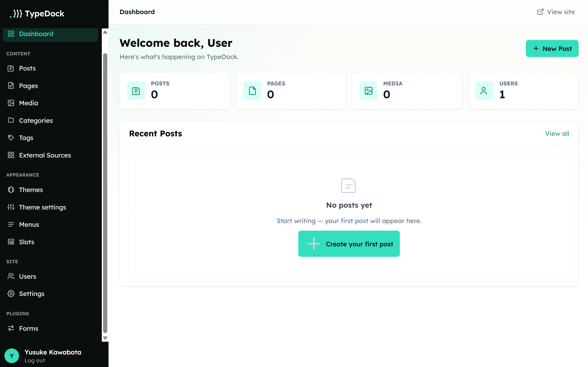Click the Welcome back, User heading
Screen dimensions: 588x367
click(x=176, y=43)
